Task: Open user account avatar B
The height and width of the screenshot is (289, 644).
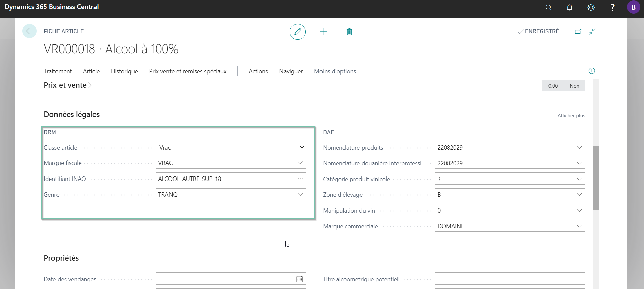Action: pos(634,7)
